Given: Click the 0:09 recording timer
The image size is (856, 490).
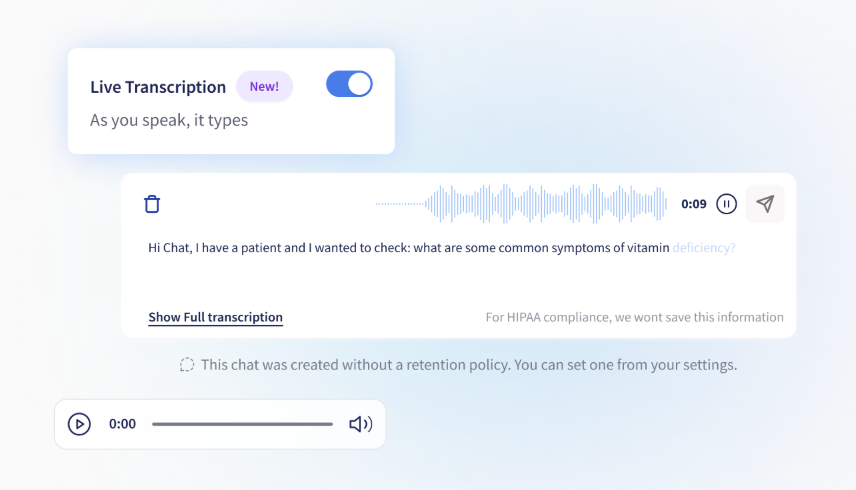Looking at the screenshot, I should click(x=694, y=204).
